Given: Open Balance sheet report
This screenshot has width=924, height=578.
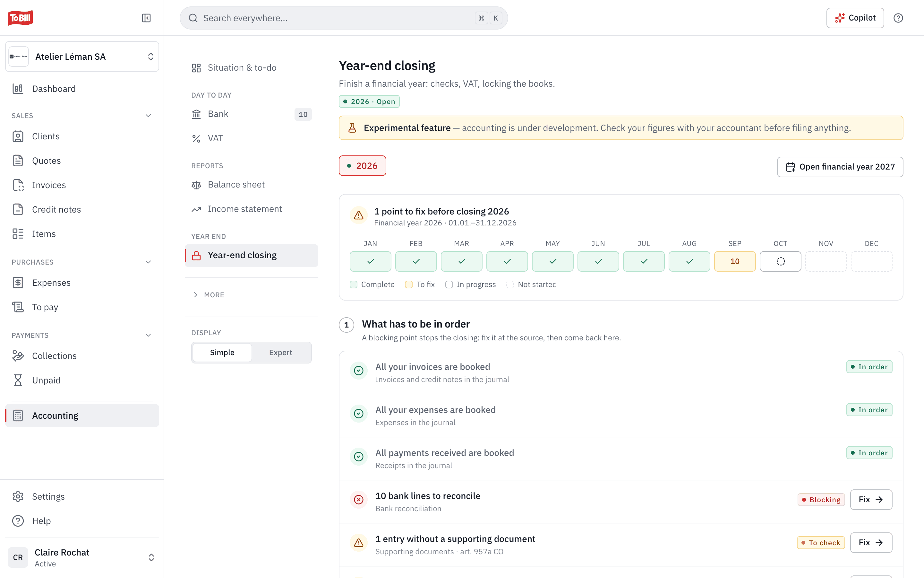Looking at the screenshot, I should point(252,185).
